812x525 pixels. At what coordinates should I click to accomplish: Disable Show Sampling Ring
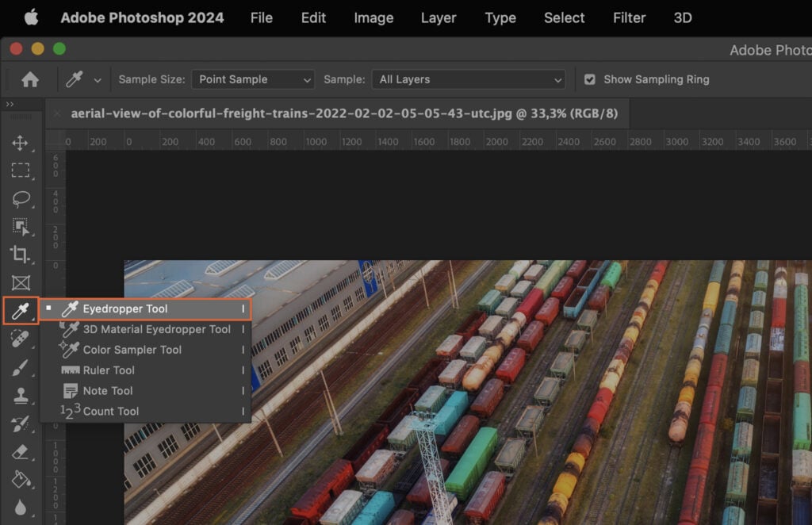pos(590,79)
